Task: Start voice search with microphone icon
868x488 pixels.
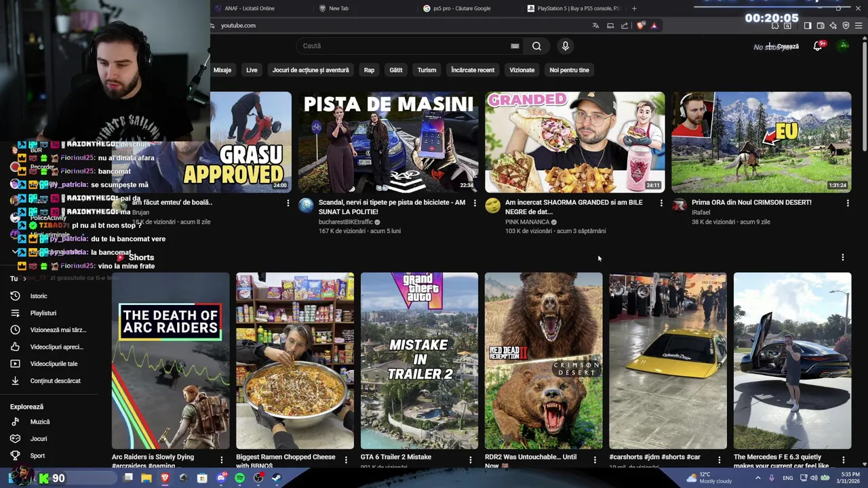Action: pyautogui.click(x=565, y=46)
